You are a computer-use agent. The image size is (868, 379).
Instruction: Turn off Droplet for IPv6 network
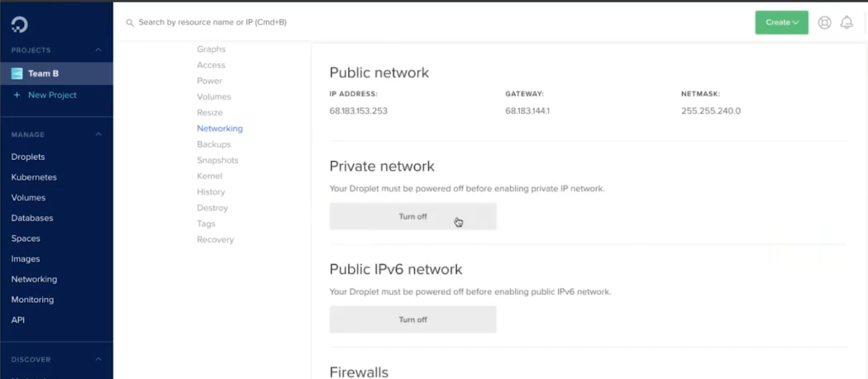tap(413, 320)
